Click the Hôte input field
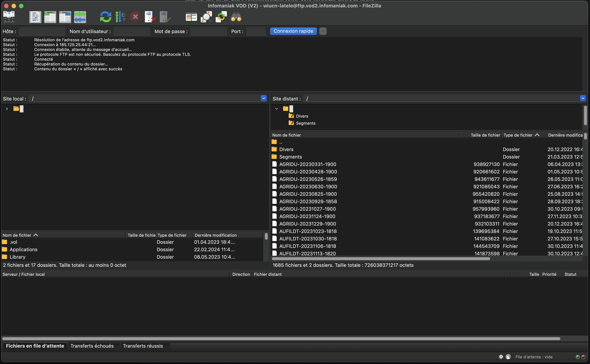 (x=42, y=31)
